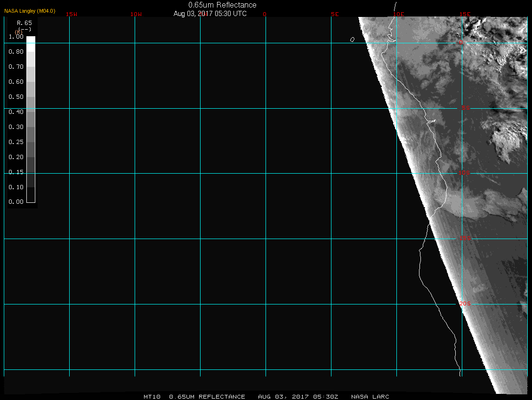Screen dimensions: 532x400
Task: Select the 10W longitude label
Action: pyautogui.click(x=136, y=14)
